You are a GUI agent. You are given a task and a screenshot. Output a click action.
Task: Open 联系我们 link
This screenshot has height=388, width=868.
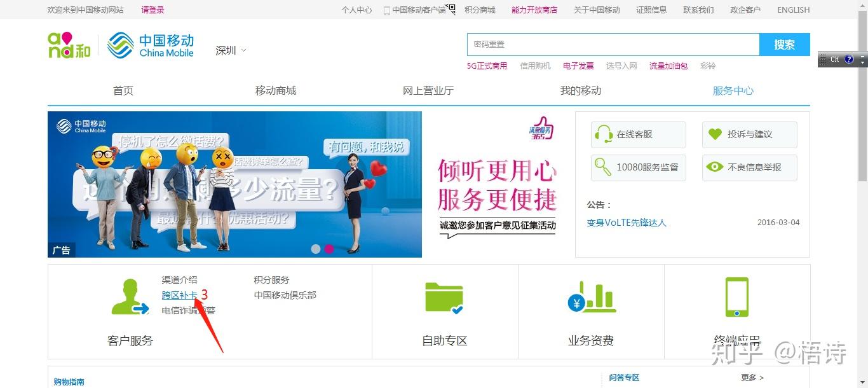coord(698,10)
